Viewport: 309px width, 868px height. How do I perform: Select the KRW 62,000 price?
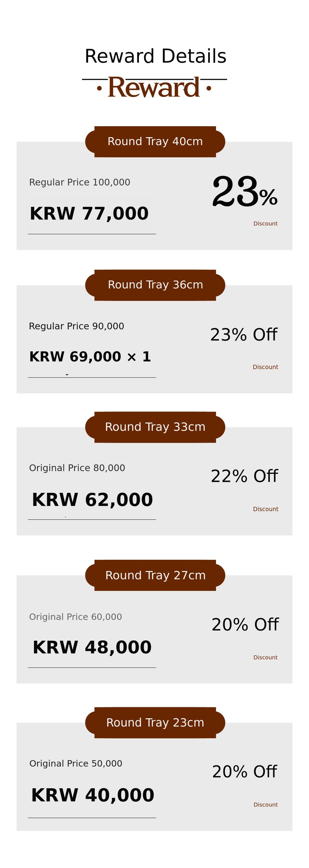click(x=92, y=499)
